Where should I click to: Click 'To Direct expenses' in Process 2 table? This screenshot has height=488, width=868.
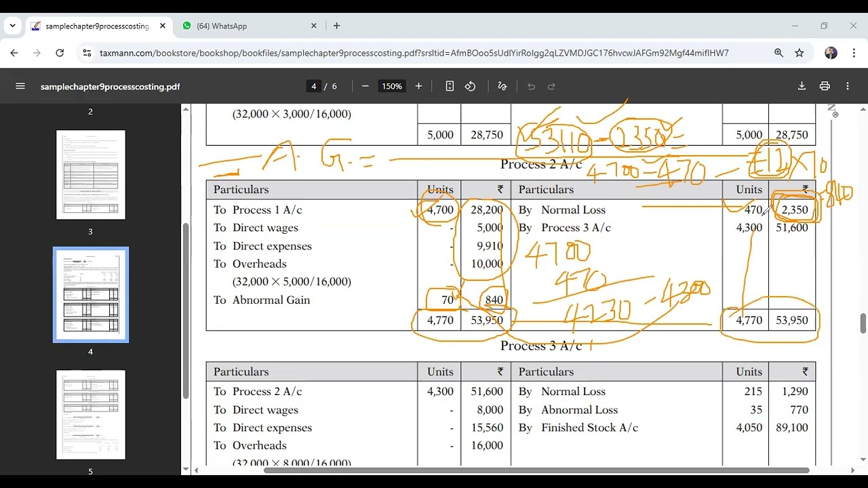tap(262, 246)
